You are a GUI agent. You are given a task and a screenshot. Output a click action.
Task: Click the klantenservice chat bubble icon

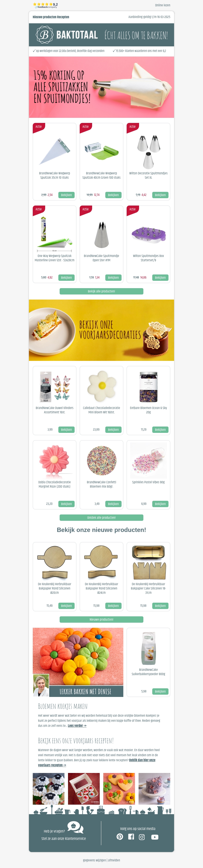pyautogui.click(x=75, y=827)
